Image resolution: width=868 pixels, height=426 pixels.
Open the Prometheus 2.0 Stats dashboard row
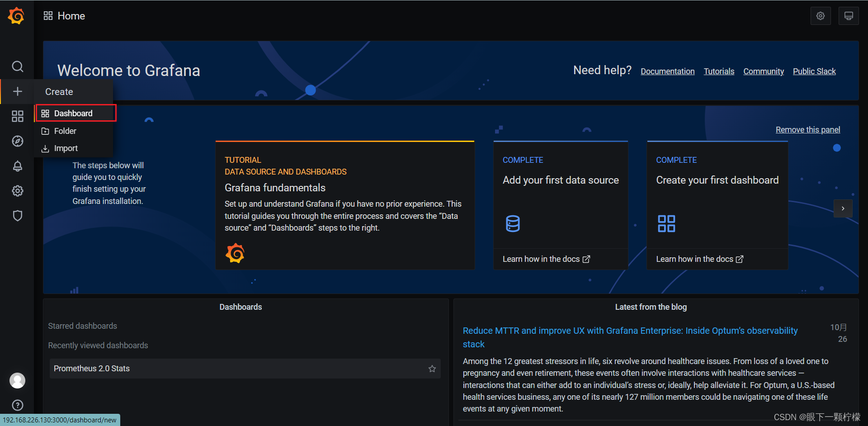tap(245, 369)
